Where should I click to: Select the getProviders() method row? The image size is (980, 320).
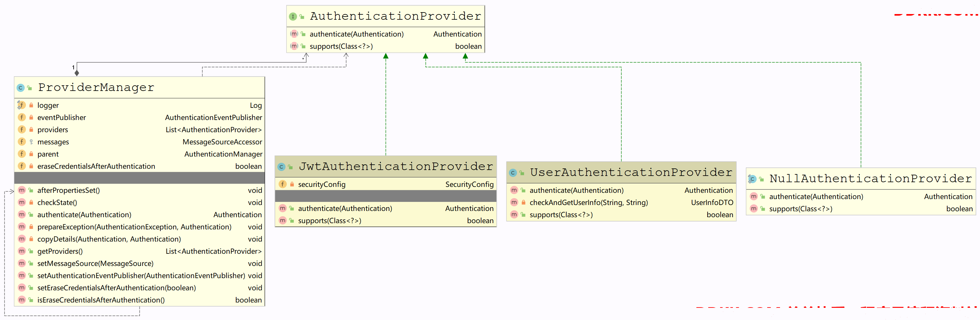click(x=60, y=251)
